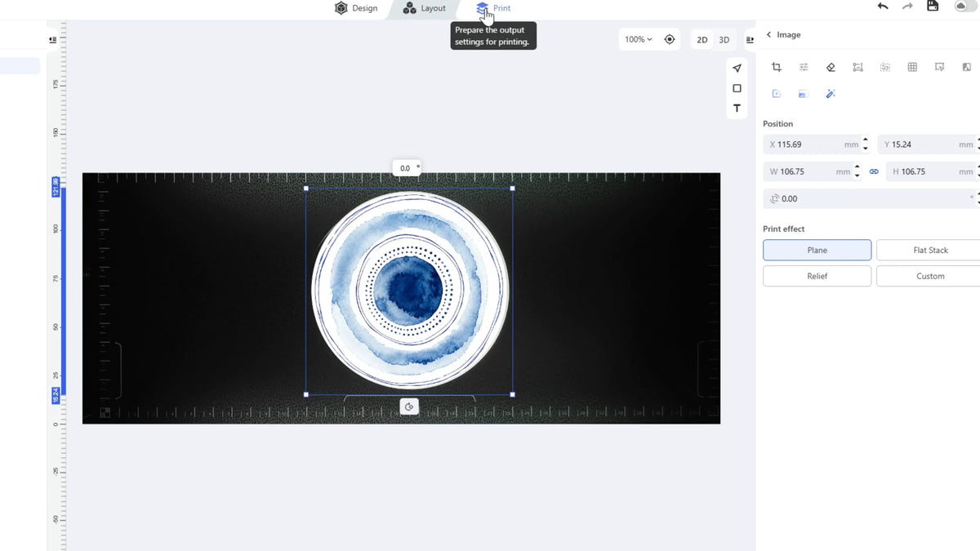The image size is (980, 551).
Task: Click the "Position" section label
Action: [x=777, y=124]
